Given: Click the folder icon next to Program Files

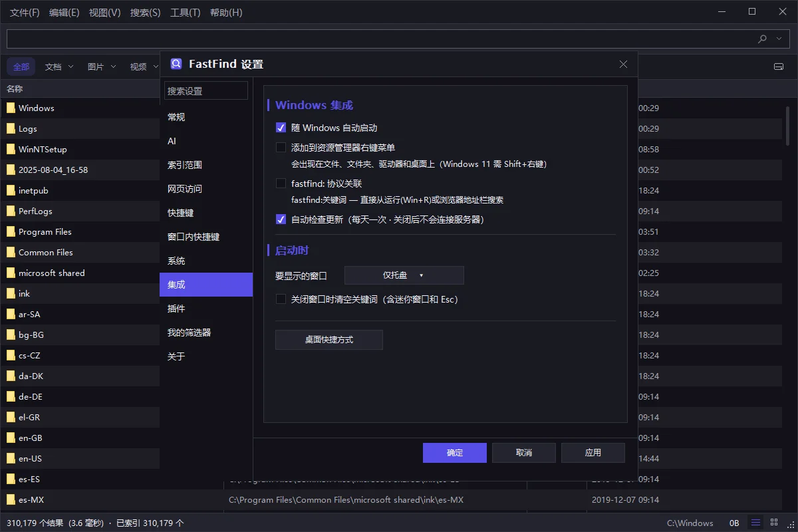Looking at the screenshot, I should [x=11, y=231].
